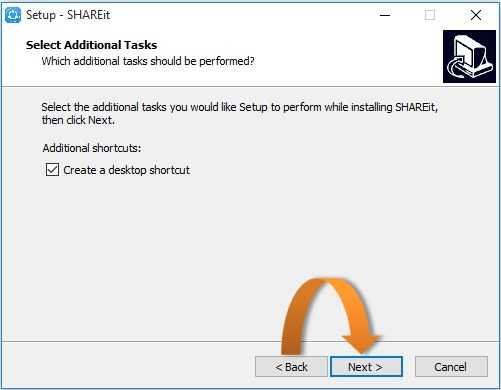501x390 pixels.
Task: Cancel the SHAREit installation
Action: (x=451, y=367)
